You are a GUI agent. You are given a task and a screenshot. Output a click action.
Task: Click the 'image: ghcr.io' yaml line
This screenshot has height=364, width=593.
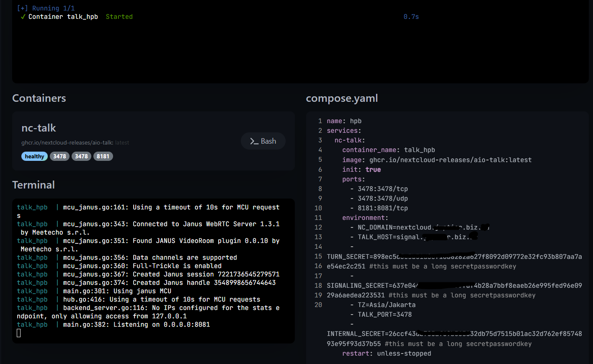coord(437,160)
